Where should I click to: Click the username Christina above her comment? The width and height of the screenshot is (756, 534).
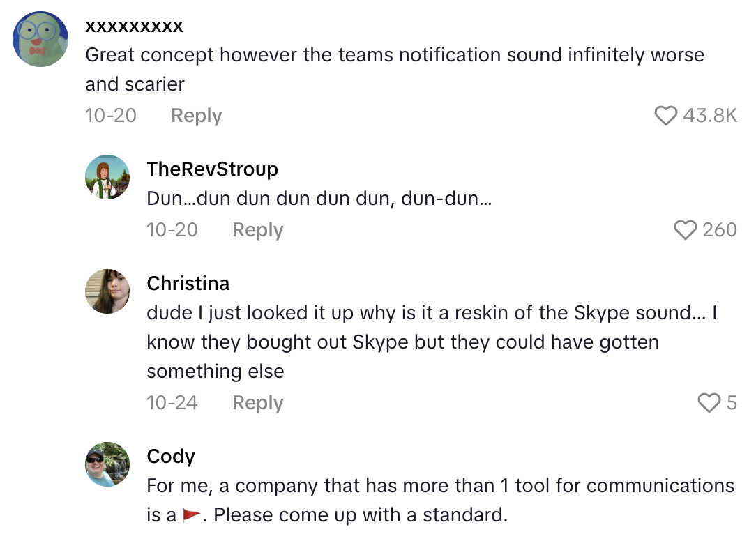[188, 283]
